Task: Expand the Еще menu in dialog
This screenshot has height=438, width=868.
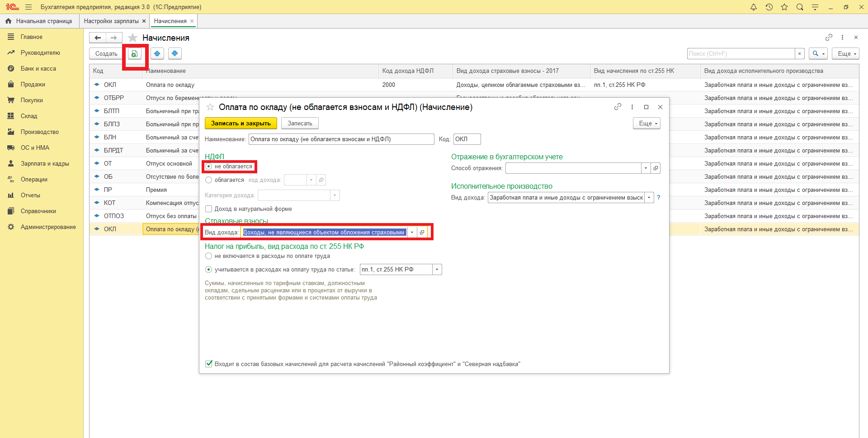Action: point(646,124)
